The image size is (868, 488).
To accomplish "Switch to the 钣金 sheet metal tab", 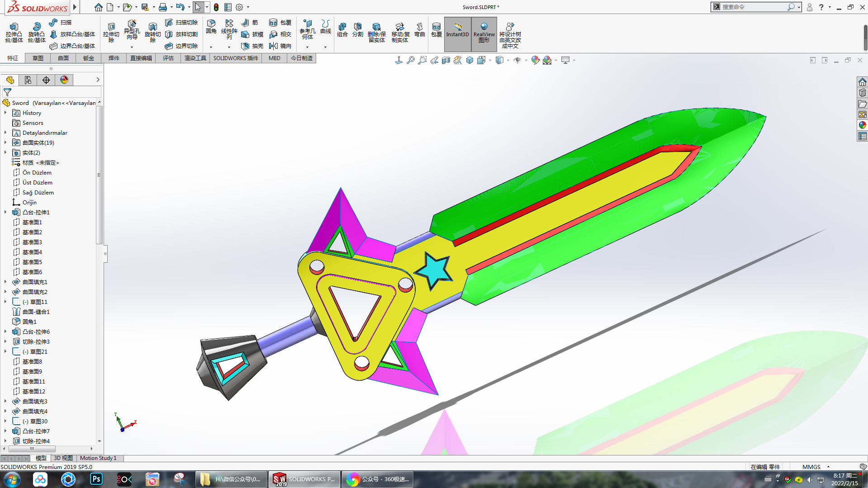I will click(89, 58).
